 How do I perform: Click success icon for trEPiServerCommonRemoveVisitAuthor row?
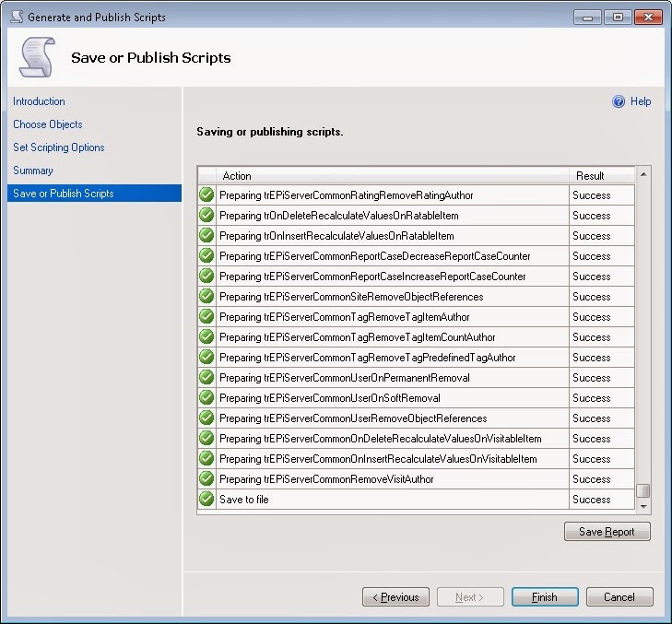coord(206,479)
